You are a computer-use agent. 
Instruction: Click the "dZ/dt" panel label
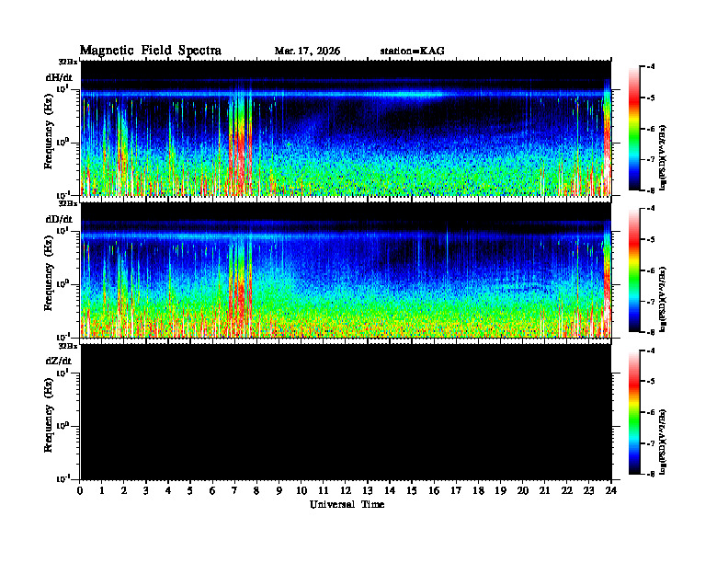pos(59,361)
